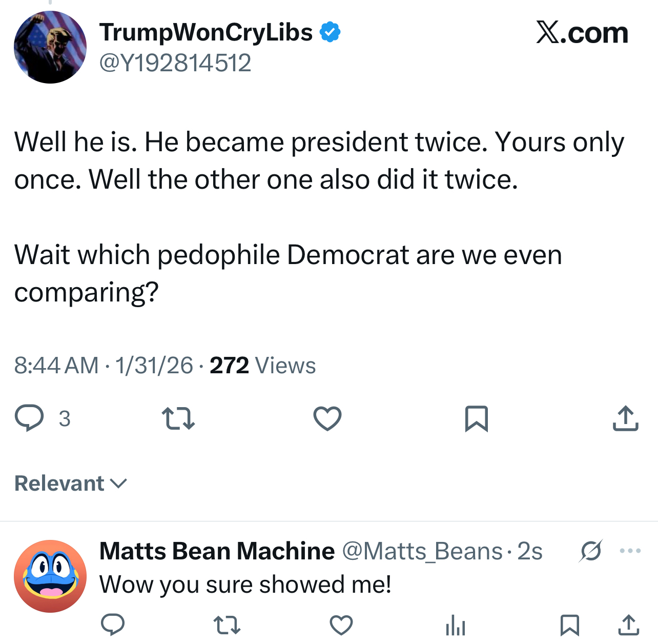Bookmark the Matts Bean Machine reply
Viewport: 658px width, 644px height.
[x=569, y=625]
